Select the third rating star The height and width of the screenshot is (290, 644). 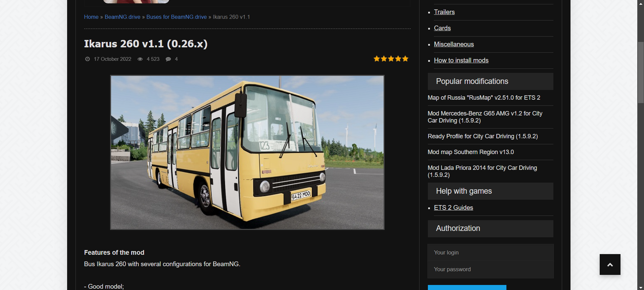(x=391, y=59)
